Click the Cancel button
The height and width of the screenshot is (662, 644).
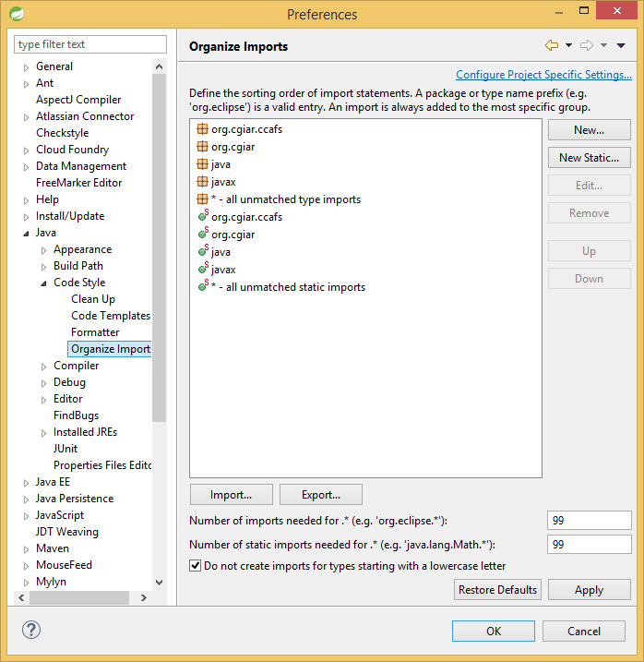pyautogui.click(x=584, y=631)
